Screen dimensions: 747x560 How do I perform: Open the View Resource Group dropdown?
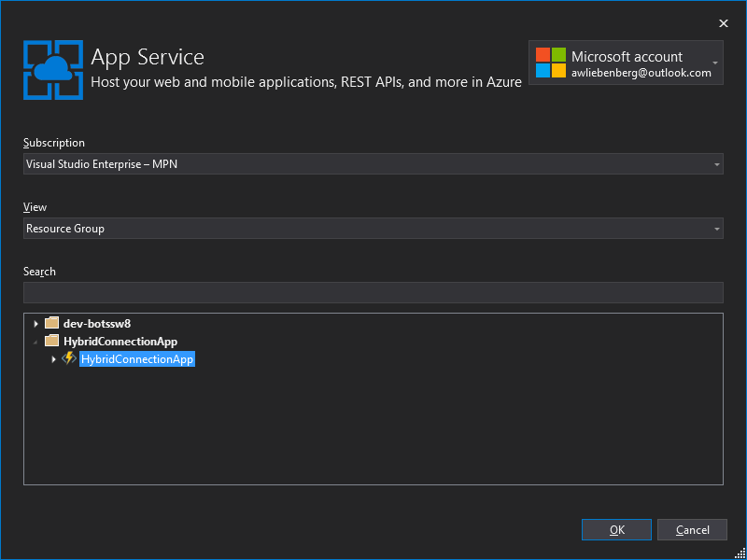[x=373, y=229]
